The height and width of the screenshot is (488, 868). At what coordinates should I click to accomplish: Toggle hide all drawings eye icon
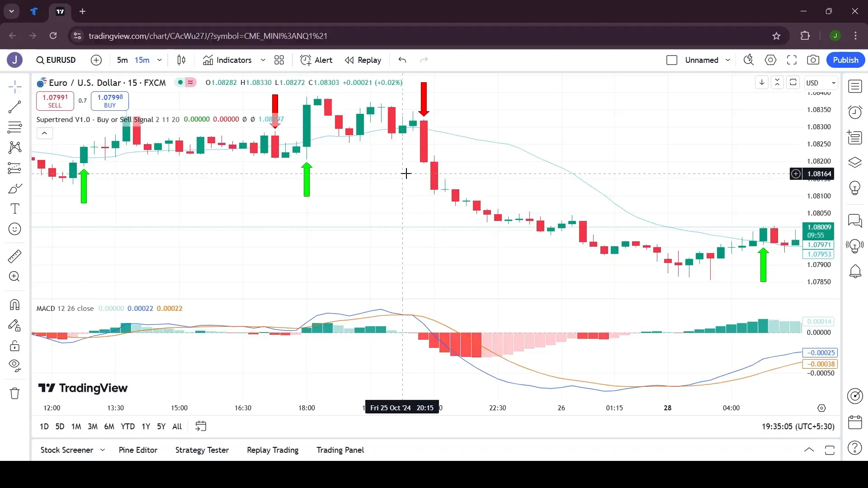tap(15, 365)
